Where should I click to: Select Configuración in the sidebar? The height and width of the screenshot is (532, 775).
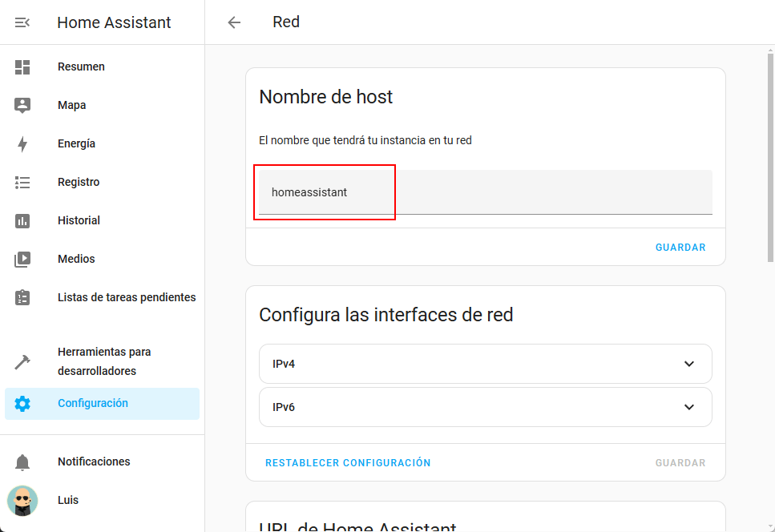93,404
